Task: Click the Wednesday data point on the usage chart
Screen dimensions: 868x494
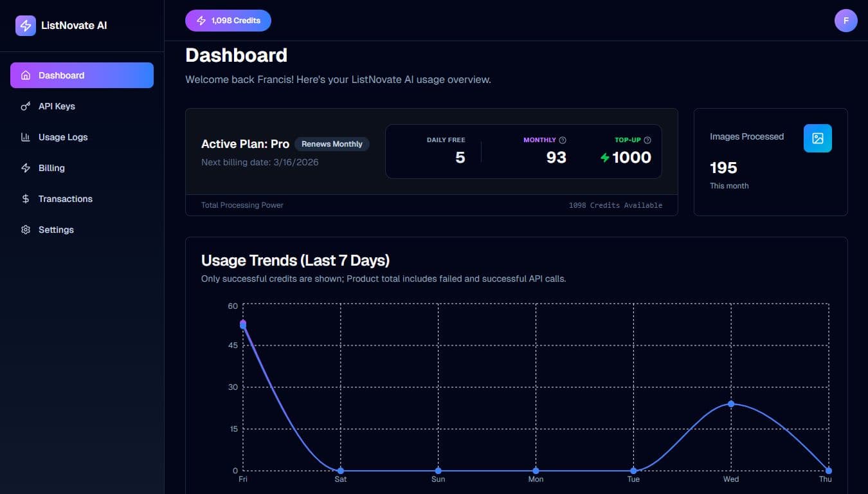Action: [x=731, y=404]
